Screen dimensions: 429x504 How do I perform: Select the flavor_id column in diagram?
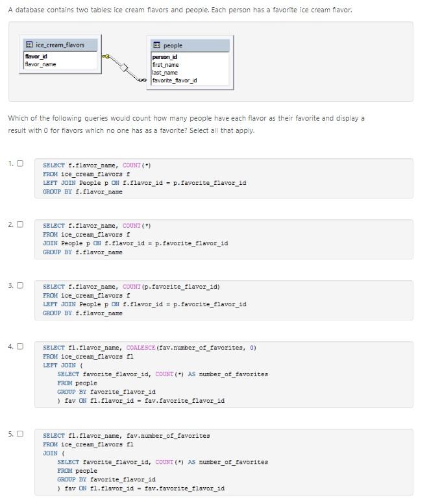pos(36,56)
